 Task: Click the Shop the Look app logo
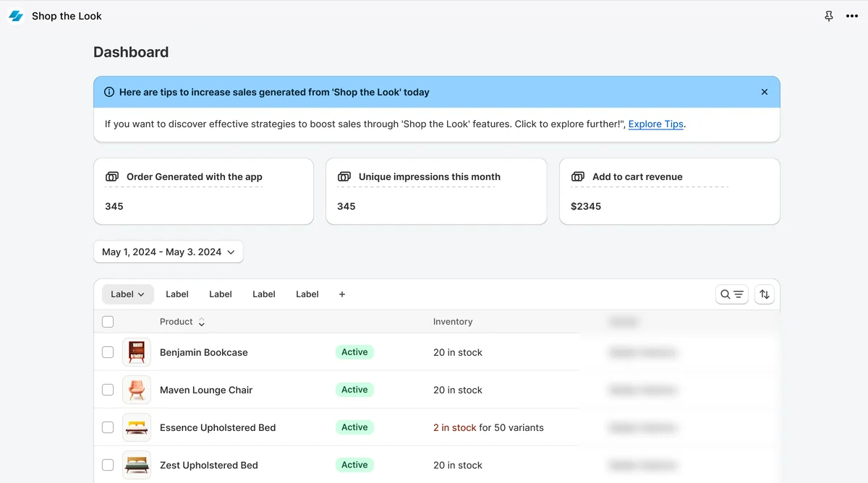(16, 16)
